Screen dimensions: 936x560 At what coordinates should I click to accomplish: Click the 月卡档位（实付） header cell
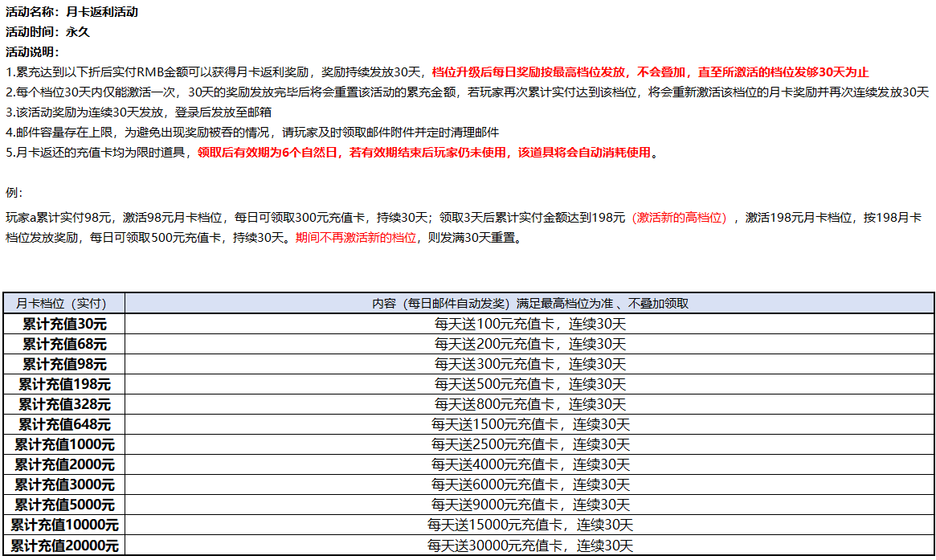pos(64,304)
